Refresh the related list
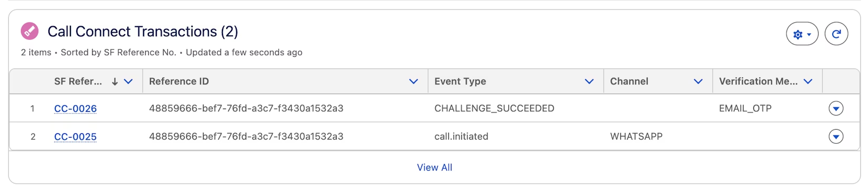 point(836,34)
